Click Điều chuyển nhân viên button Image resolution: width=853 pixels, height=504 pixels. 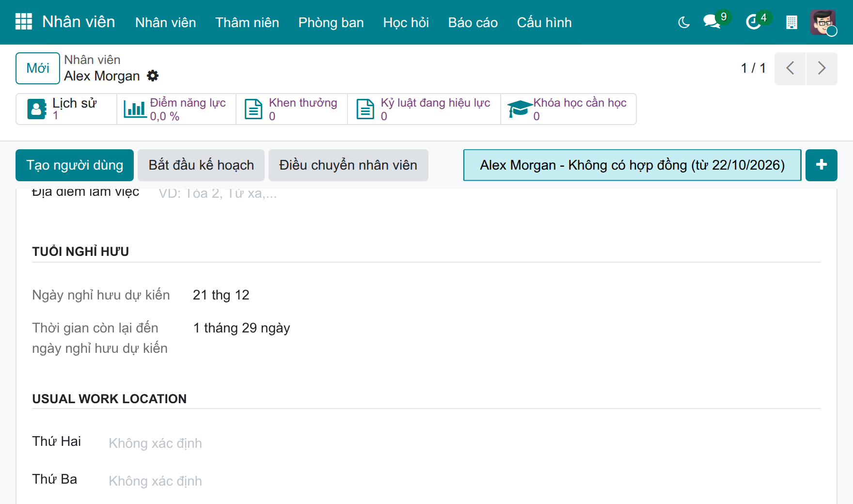click(x=348, y=165)
